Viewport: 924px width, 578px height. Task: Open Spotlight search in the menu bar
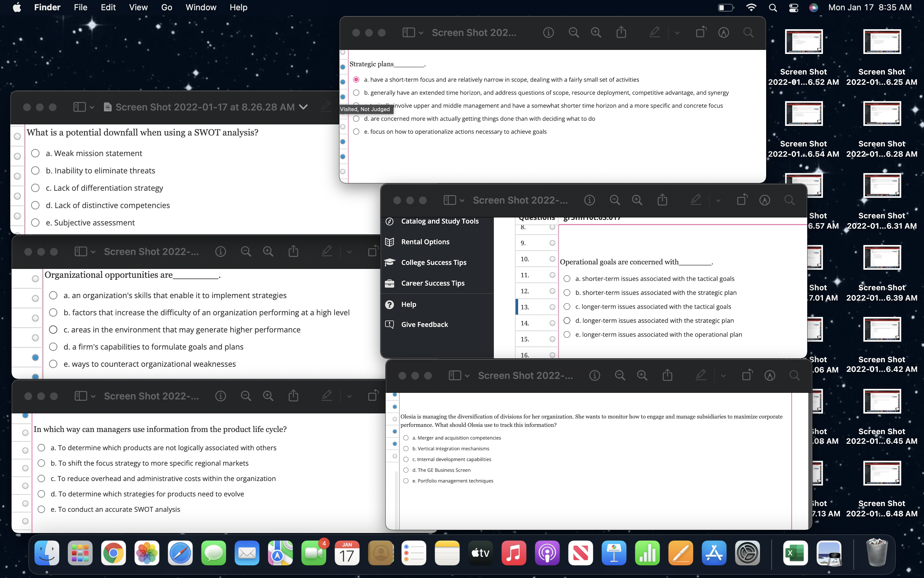coord(773,8)
